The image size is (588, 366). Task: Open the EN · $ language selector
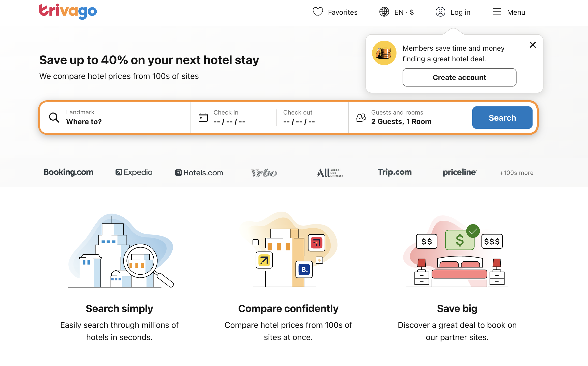(x=404, y=12)
